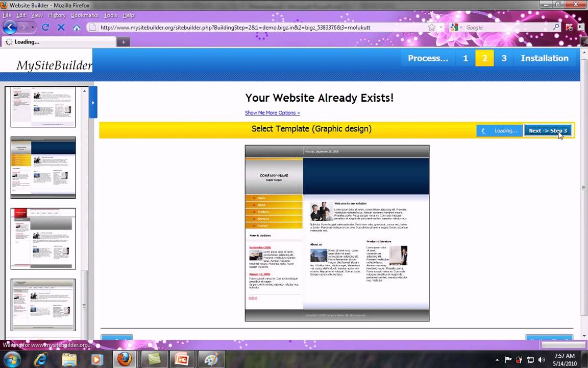Open the History menu

[x=57, y=15]
